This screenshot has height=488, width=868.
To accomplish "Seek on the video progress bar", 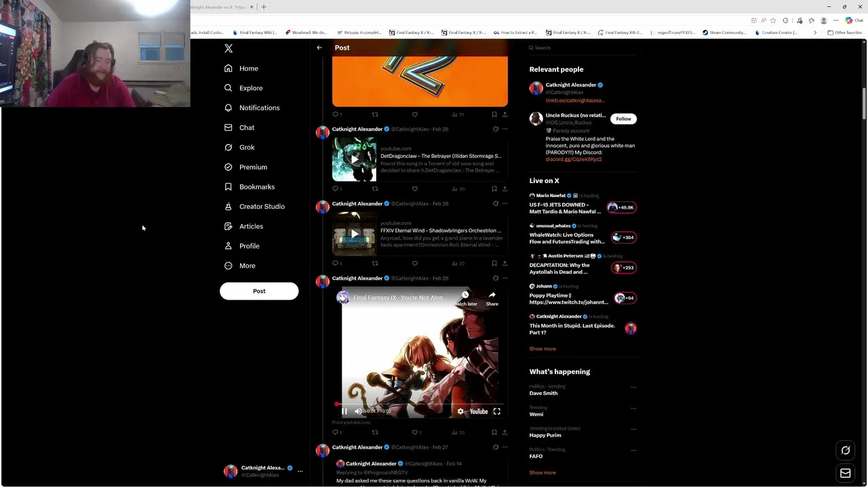I will (x=420, y=404).
